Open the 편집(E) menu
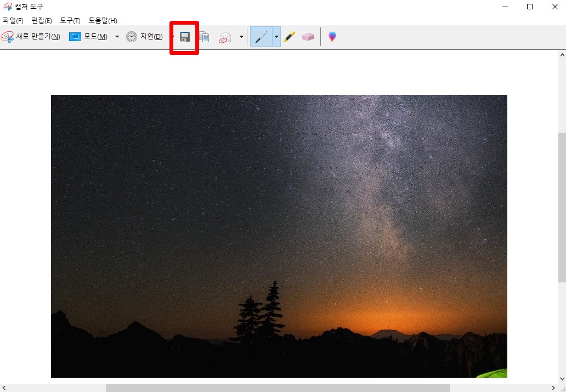Screen dimensions: 566x392 pyautogui.click(x=42, y=21)
